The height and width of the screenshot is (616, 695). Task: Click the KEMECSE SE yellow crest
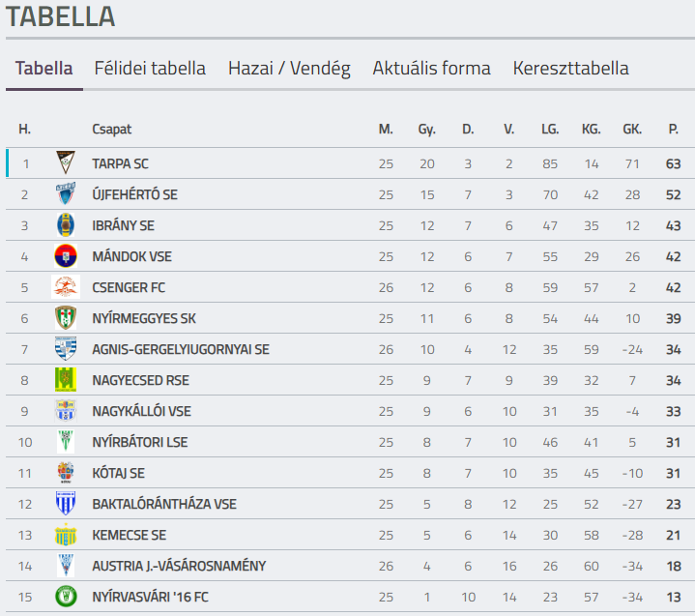66,535
